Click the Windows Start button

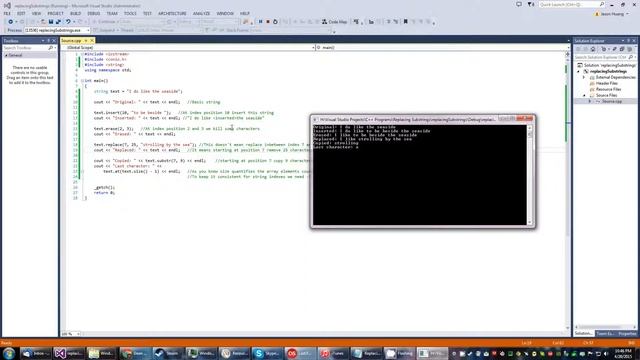point(9,353)
